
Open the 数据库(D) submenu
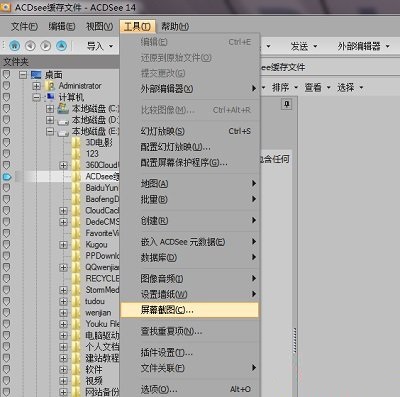point(189,257)
